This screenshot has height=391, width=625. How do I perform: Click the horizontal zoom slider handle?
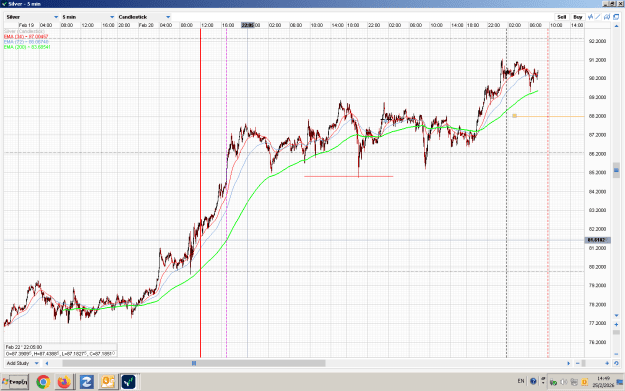[x=584, y=363]
